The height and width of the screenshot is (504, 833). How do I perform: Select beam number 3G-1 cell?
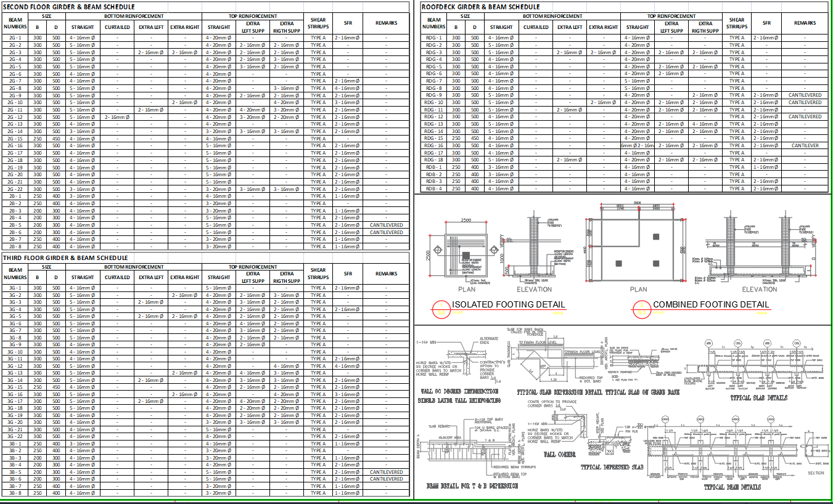point(15,288)
